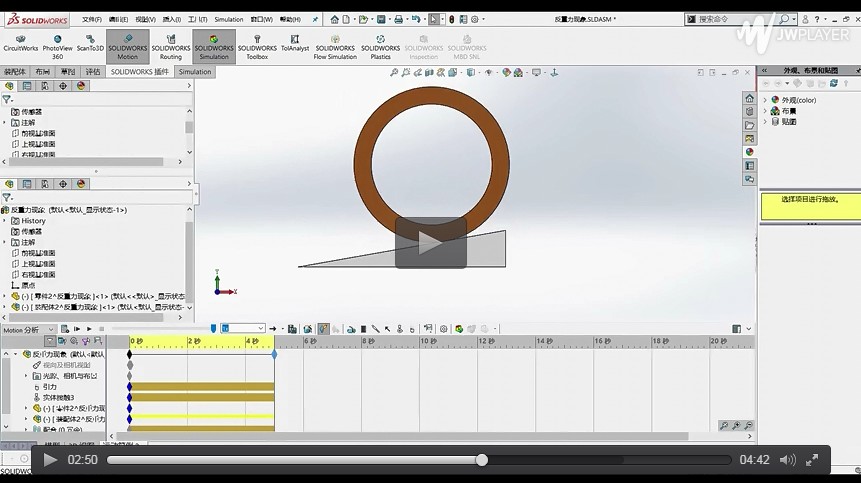This screenshot has height=483, width=861.
Task: Open the Appearances tab in task pane
Action: coord(749,152)
